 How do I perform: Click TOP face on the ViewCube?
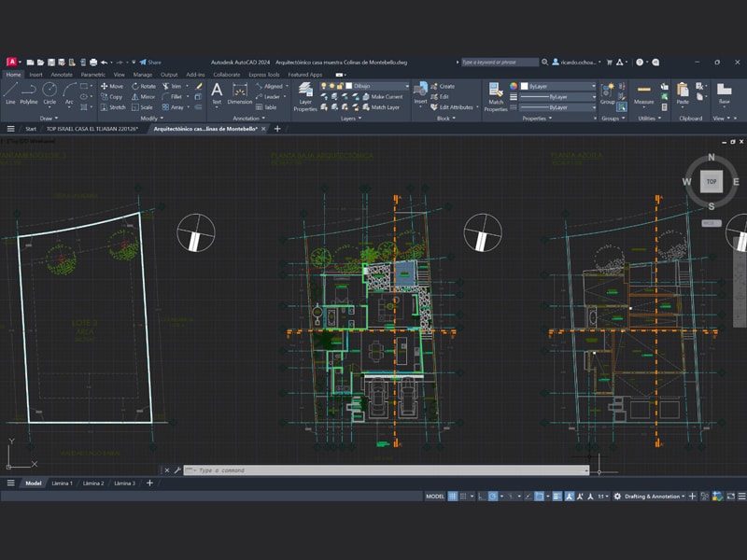pyautogui.click(x=711, y=182)
